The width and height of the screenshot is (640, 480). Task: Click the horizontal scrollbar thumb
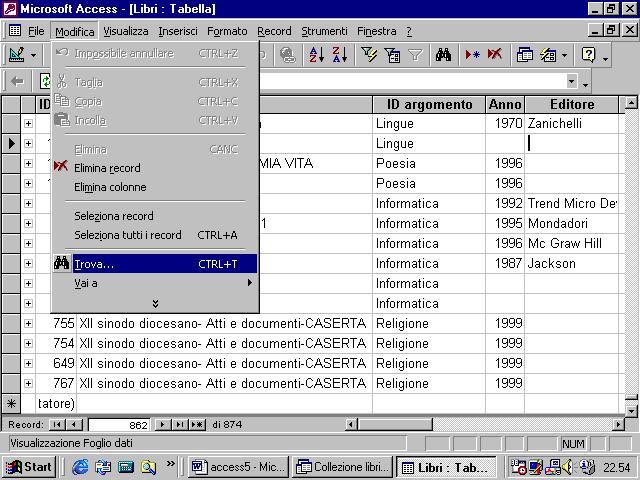[395, 424]
